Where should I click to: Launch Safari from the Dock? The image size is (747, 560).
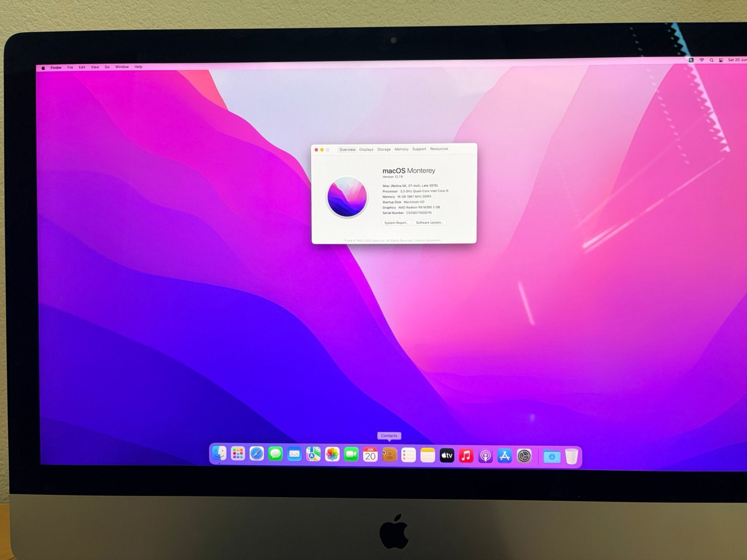coord(256,454)
